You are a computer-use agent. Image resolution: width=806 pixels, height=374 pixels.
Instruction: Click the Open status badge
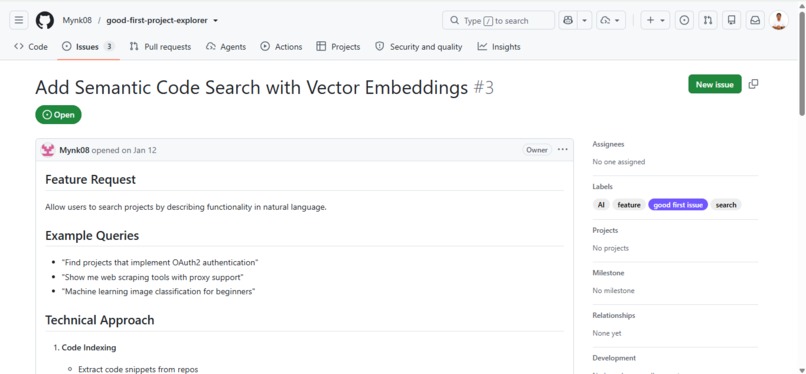click(x=58, y=115)
